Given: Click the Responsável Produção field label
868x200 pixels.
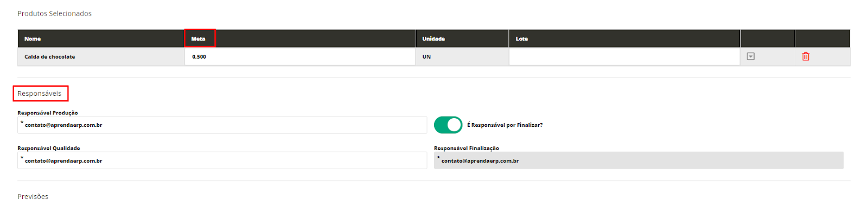Looking at the screenshot, I should tap(48, 113).
